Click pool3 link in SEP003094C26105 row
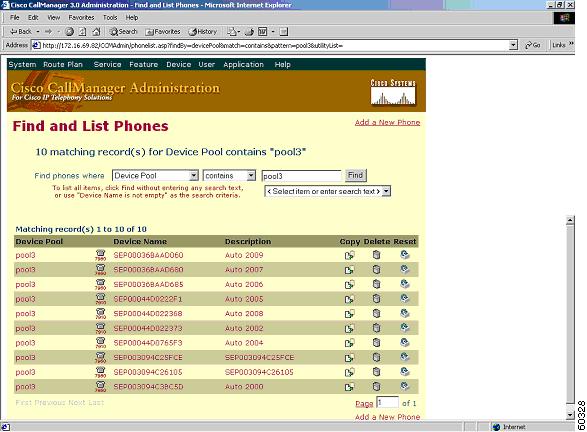 pyautogui.click(x=25, y=372)
